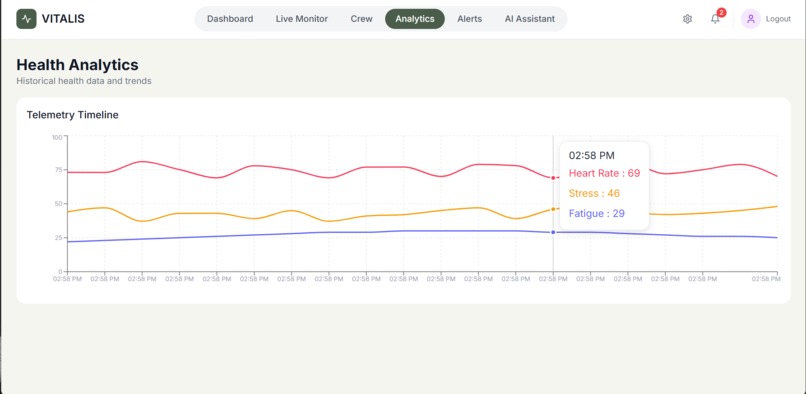Click the Health Analytics heading
806x394 pixels.
click(x=78, y=65)
